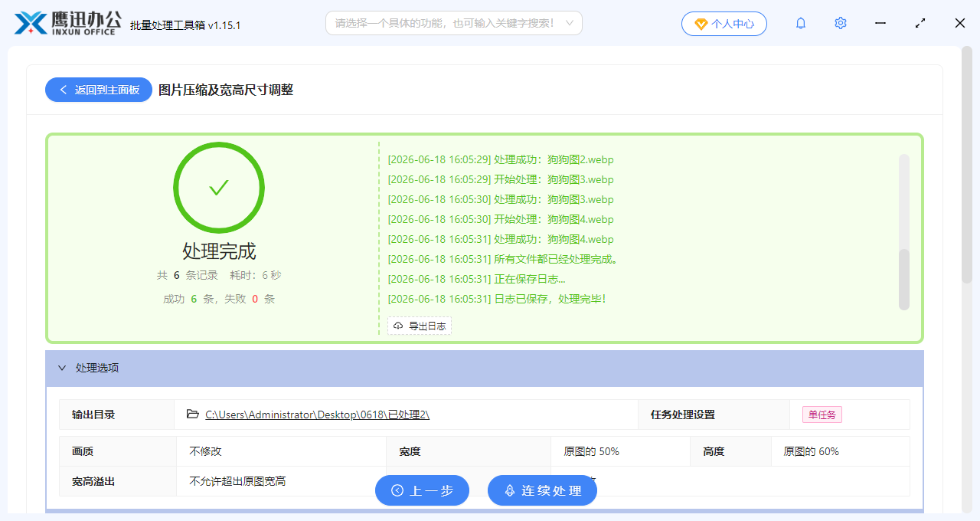Open output path C:\Users\Administrator\Desktop\0618\已处理2\
Screen dimensions: 980x521
pyautogui.click(x=317, y=415)
